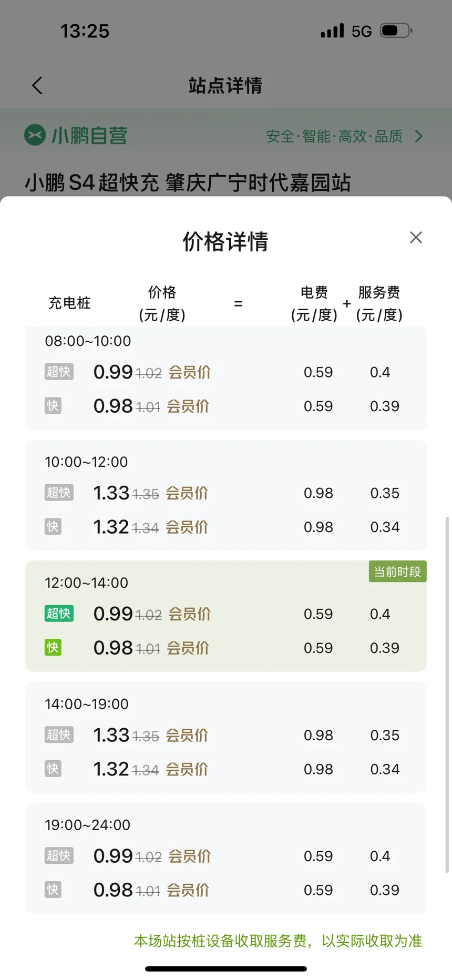Tap the 小鹏自营 logo icon
This screenshot has height=980, width=452.
35,135
